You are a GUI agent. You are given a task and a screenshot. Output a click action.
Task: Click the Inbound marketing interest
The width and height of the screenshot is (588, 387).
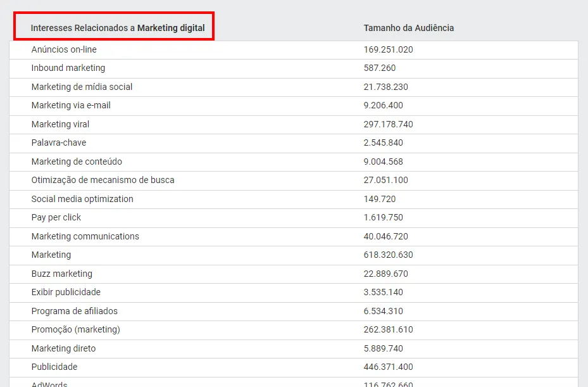click(68, 68)
